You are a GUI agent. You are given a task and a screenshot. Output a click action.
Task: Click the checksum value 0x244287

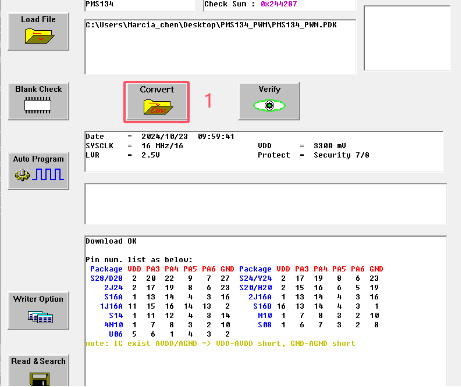click(x=278, y=4)
